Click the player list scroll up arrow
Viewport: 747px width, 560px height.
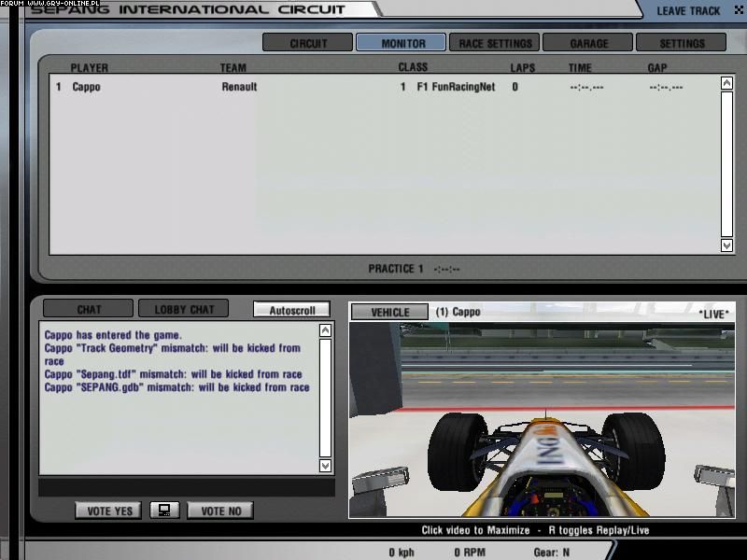(726, 83)
